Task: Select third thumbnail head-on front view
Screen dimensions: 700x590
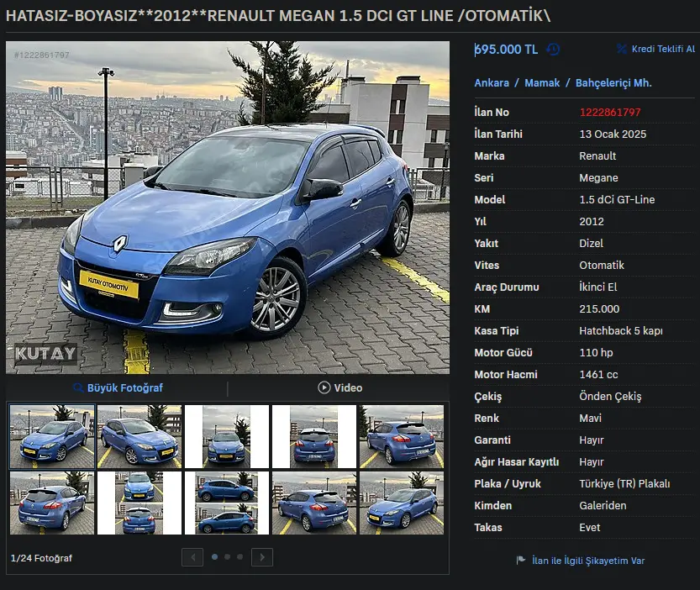Action: 227,436
